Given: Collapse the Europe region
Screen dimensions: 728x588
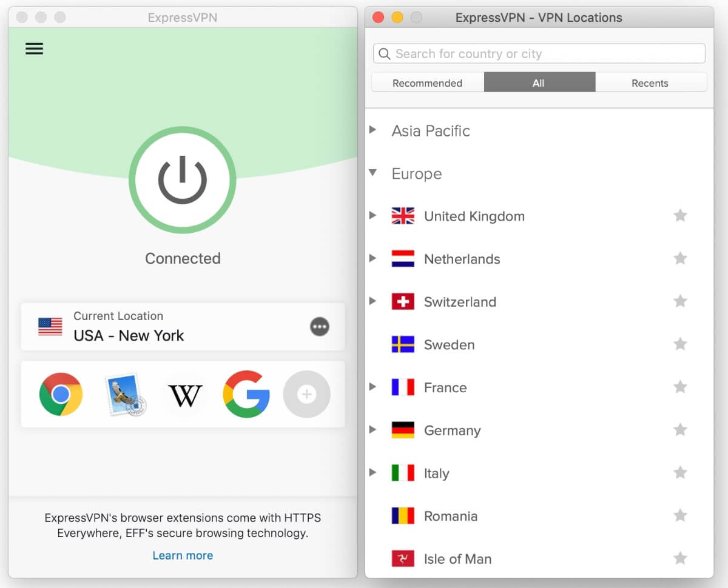Looking at the screenshot, I should click(373, 173).
